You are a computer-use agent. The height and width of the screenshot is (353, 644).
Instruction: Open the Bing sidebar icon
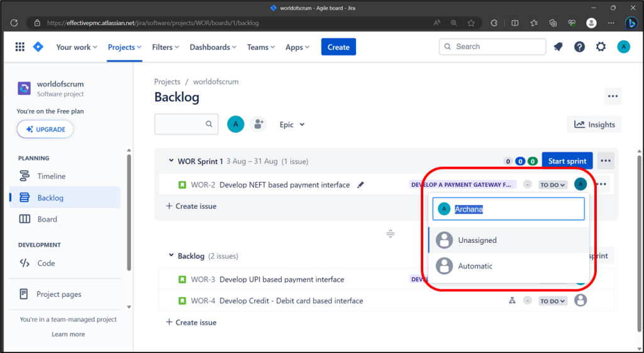click(631, 23)
